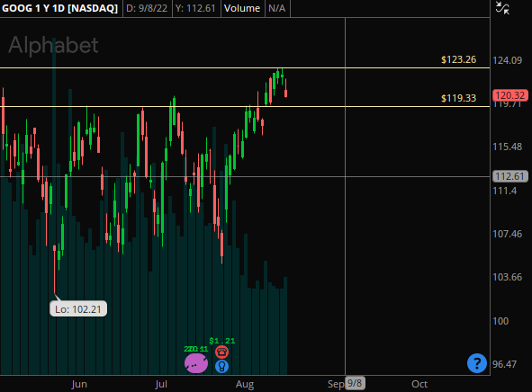Click the D: 9/8/22 date readout
Image resolution: width=532 pixels, height=392 pixels.
click(147, 8)
